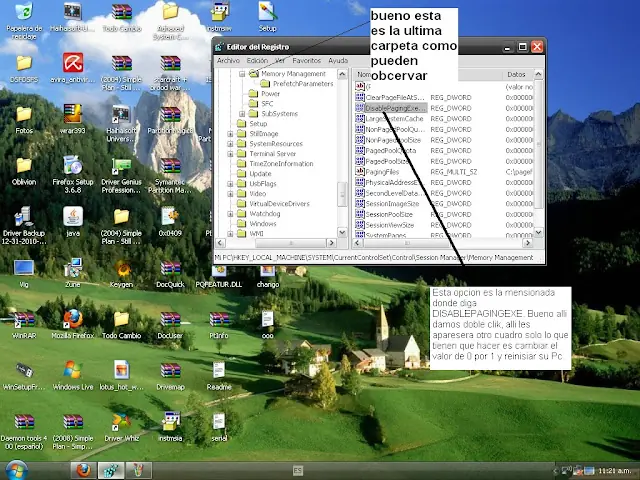Viewport: 640px width, 480px height.
Task: Select the Power registry key
Action: (271, 94)
